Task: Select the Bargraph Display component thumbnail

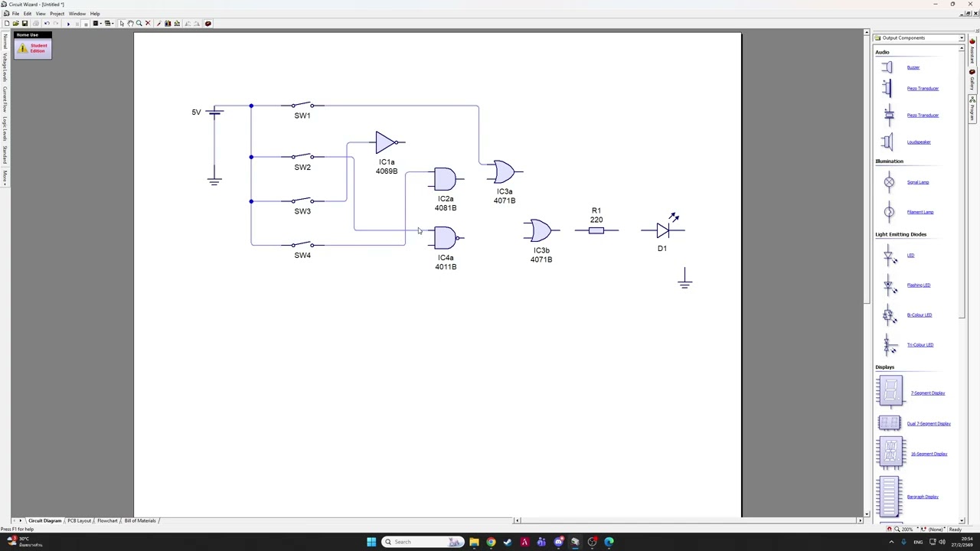Action: [889, 497]
